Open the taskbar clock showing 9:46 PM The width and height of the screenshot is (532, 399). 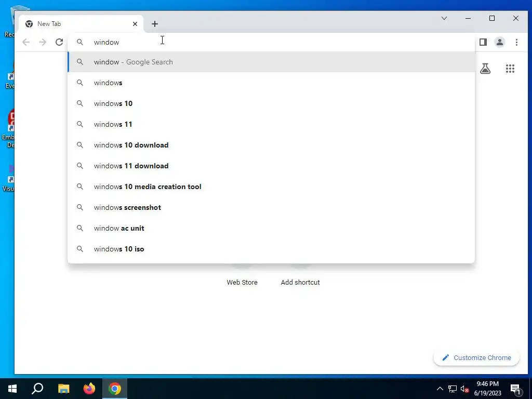tap(487, 389)
